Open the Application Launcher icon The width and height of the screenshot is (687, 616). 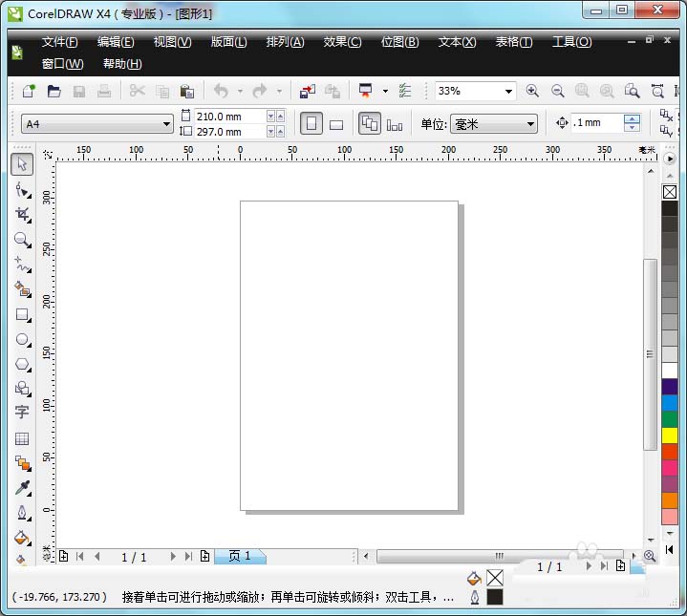tap(365, 91)
